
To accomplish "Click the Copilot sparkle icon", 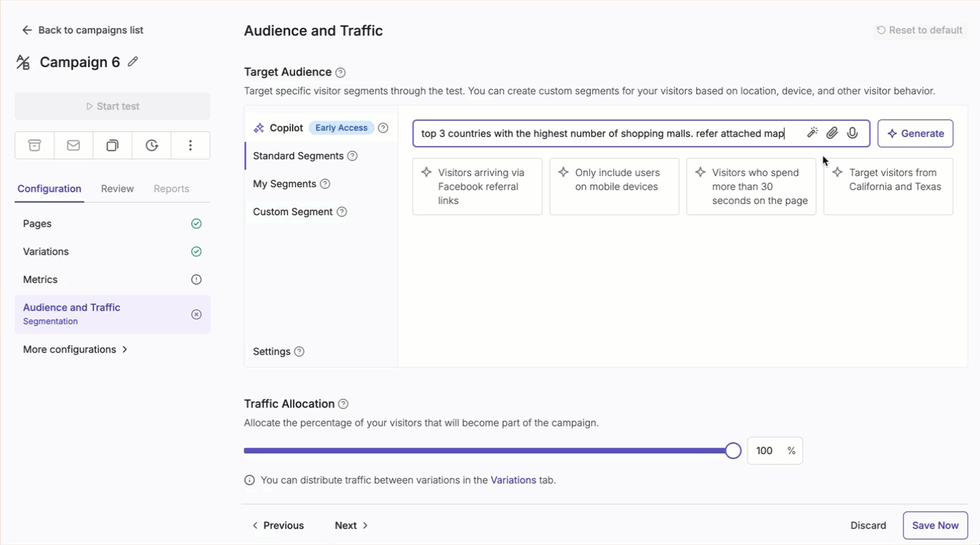I will point(259,128).
